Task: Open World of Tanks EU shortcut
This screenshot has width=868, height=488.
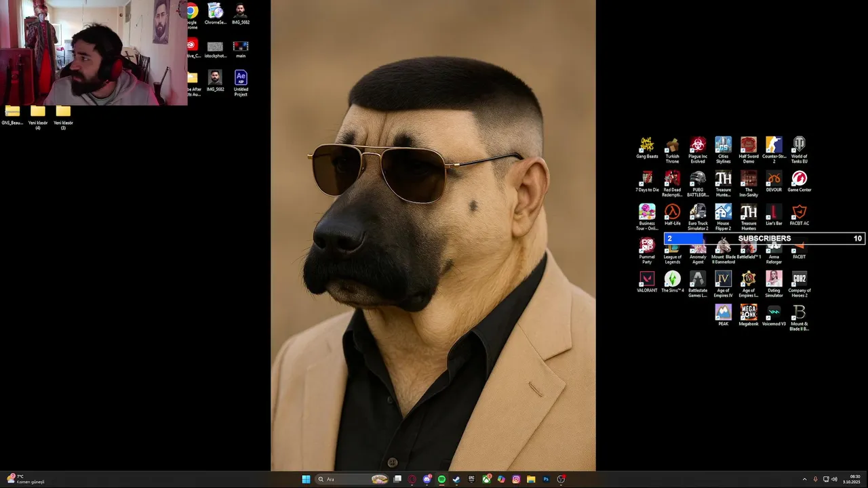Action: click(800, 149)
